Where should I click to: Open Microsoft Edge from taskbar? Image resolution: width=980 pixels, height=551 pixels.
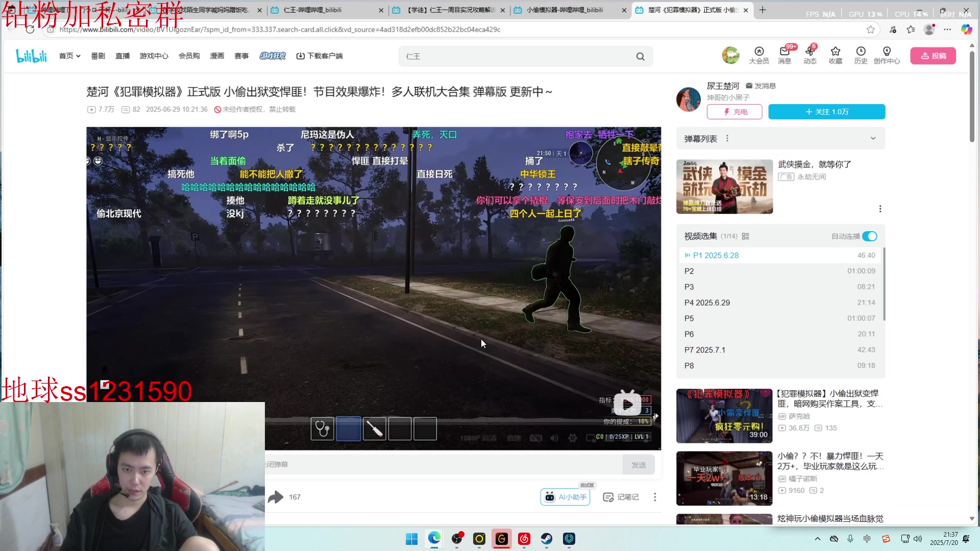tap(434, 539)
